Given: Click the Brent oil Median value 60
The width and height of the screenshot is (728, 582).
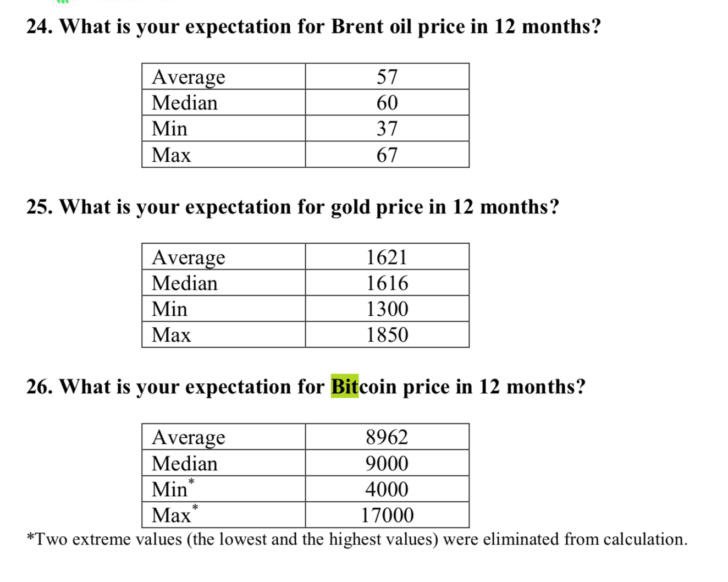Looking at the screenshot, I should click(387, 102).
